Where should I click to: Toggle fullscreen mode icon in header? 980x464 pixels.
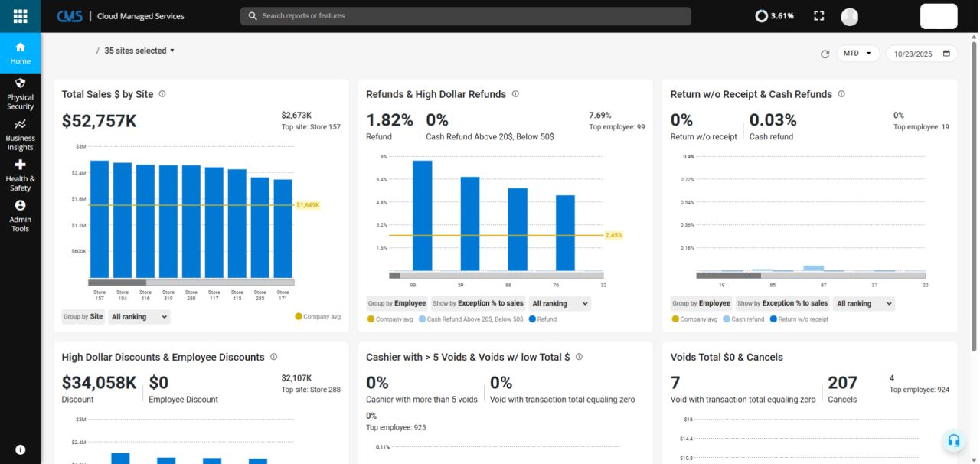point(819,16)
